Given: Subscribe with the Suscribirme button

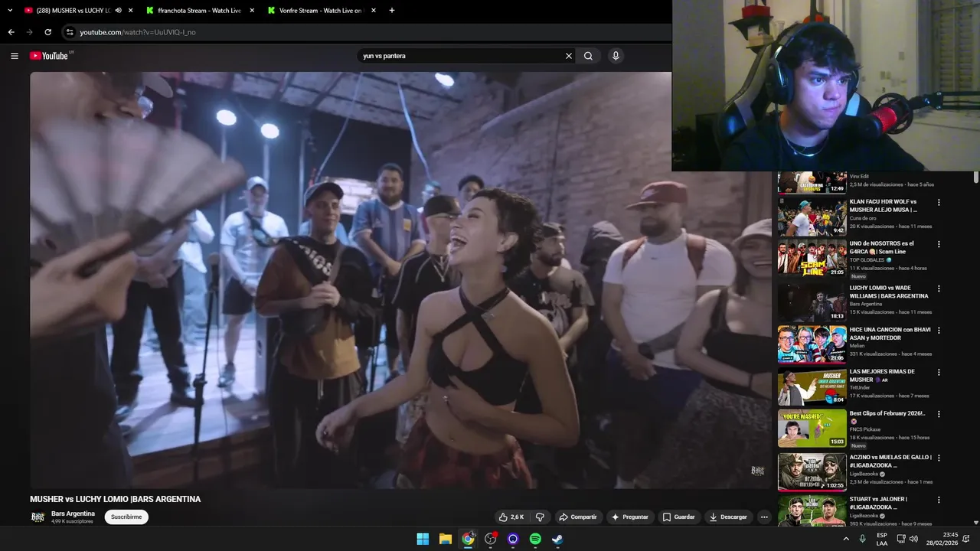Looking at the screenshot, I should [126, 517].
